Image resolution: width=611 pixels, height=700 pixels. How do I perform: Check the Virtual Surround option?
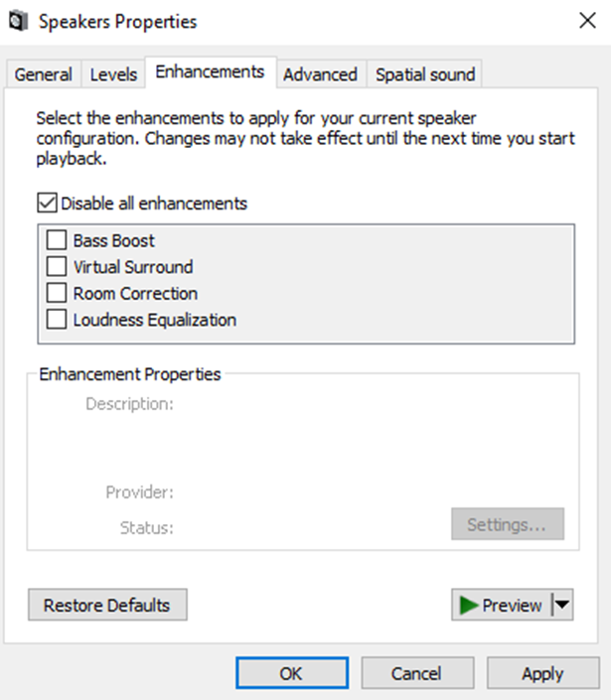coord(57,267)
